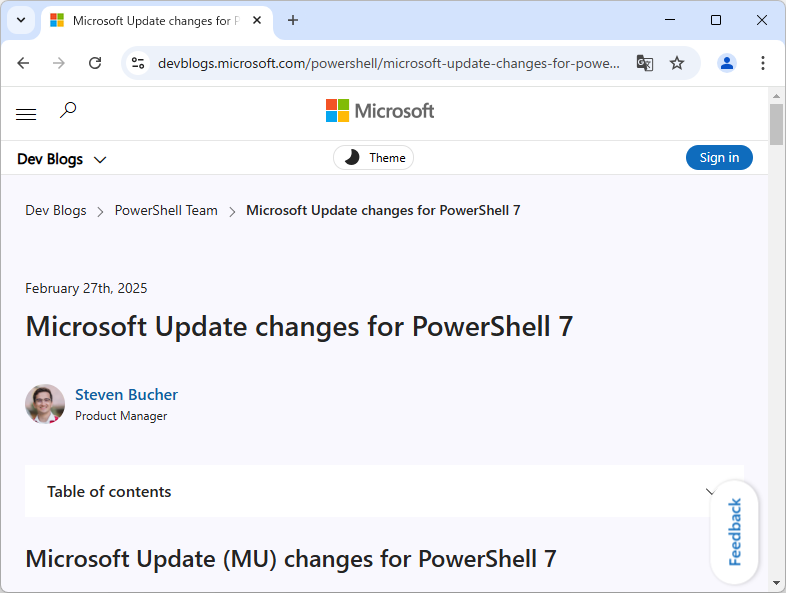Viewport: 786px width, 593px height.
Task: Open the Chrome profile avatar
Action: pyautogui.click(x=727, y=63)
